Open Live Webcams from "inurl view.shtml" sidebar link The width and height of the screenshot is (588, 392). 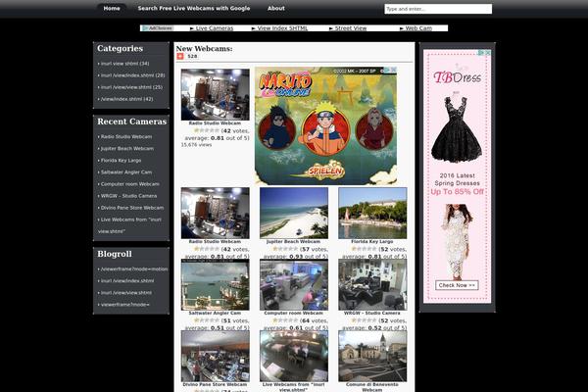click(x=129, y=225)
